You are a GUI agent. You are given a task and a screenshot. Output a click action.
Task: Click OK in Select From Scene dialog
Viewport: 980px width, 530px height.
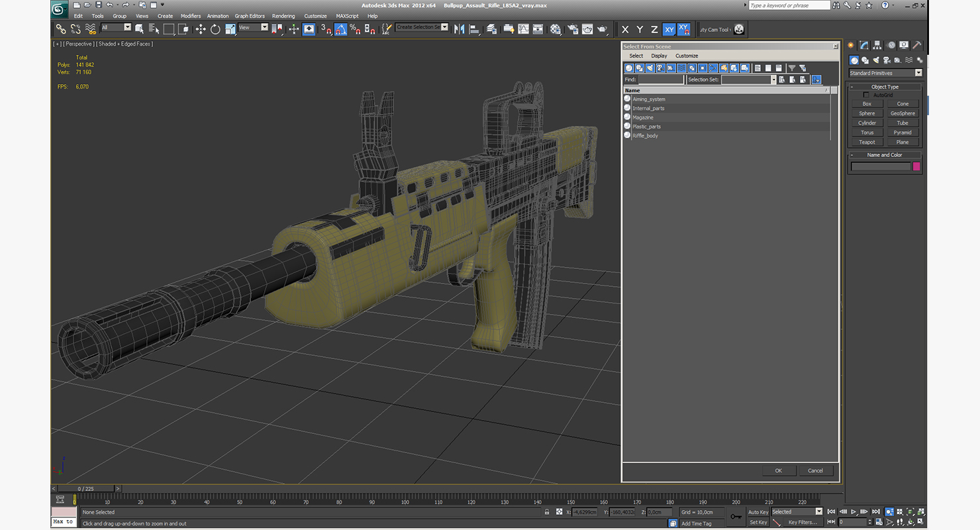(x=779, y=470)
